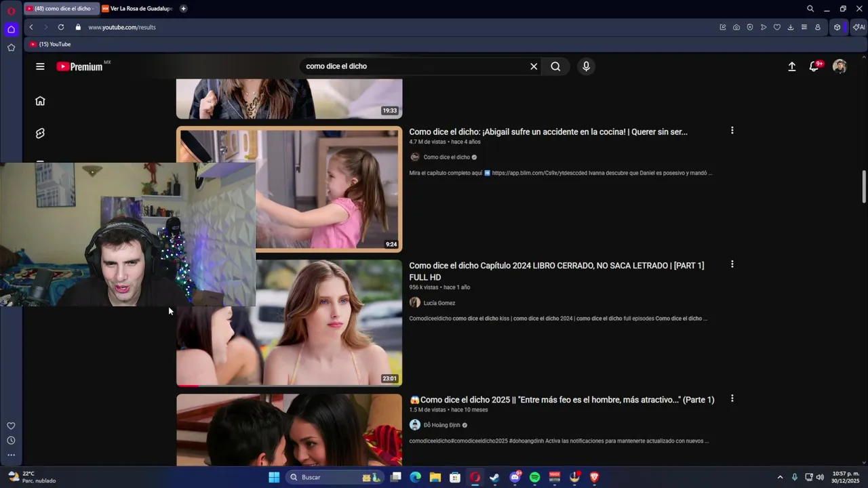868x488 pixels.
Task: Click the description under Abigail accident video
Action: click(x=561, y=173)
